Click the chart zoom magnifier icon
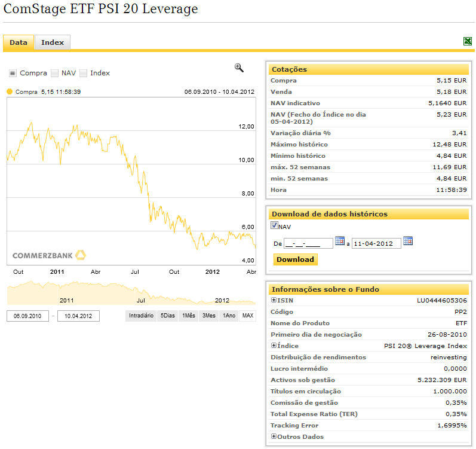Viewport: 476px width, 449px height. click(239, 68)
